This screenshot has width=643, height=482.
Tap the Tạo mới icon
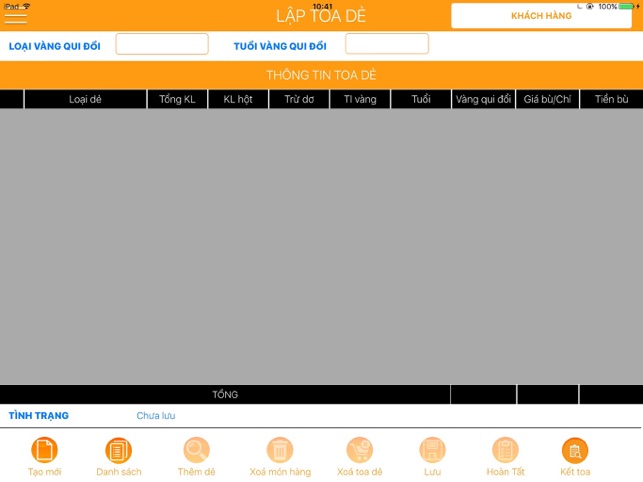pyautogui.click(x=44, y=450)
